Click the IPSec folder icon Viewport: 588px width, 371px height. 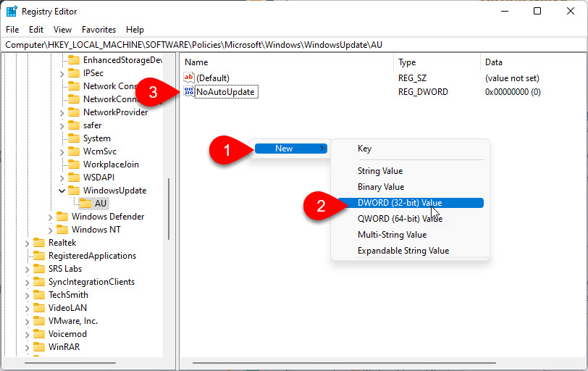click(x=74, y=73)
